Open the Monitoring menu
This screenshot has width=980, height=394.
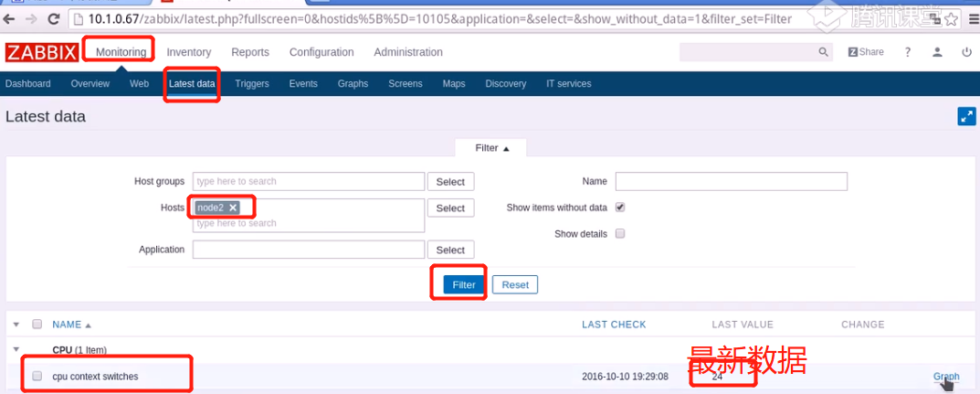pyautogui.click(x=121, y=52)
